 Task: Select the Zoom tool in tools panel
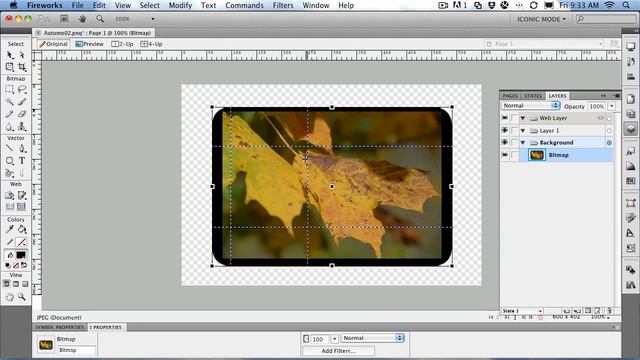[22, 297]
